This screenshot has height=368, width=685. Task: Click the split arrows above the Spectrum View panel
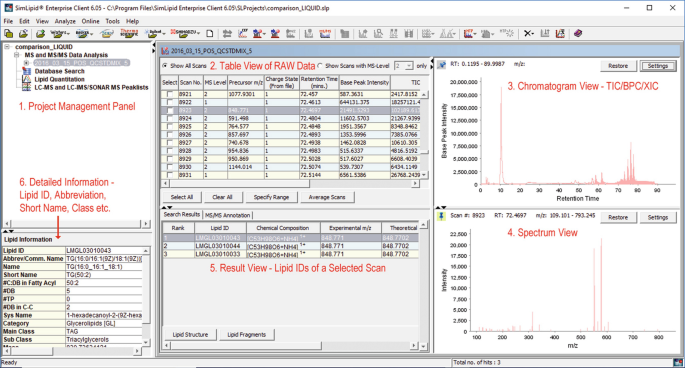coord(441,207)
